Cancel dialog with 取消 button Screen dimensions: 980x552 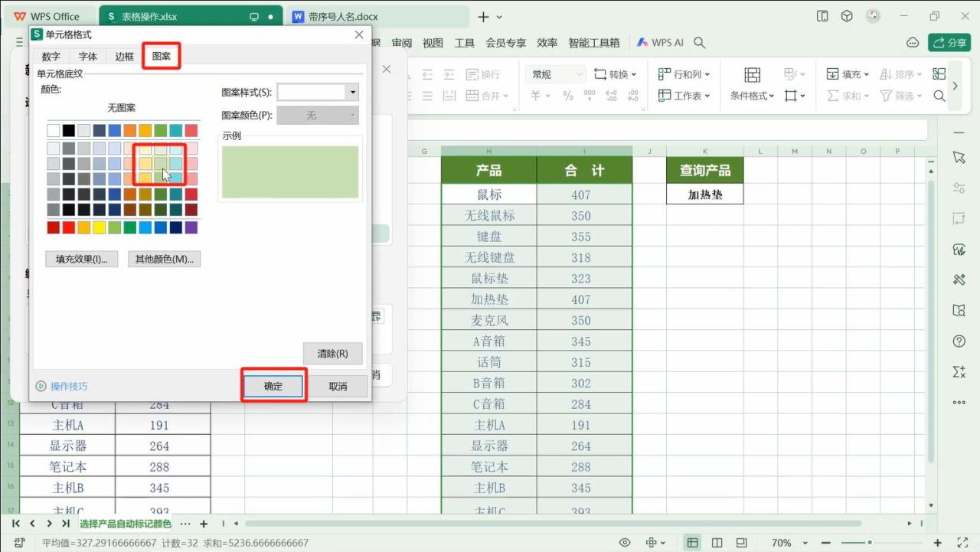click(x=338, y=387)
